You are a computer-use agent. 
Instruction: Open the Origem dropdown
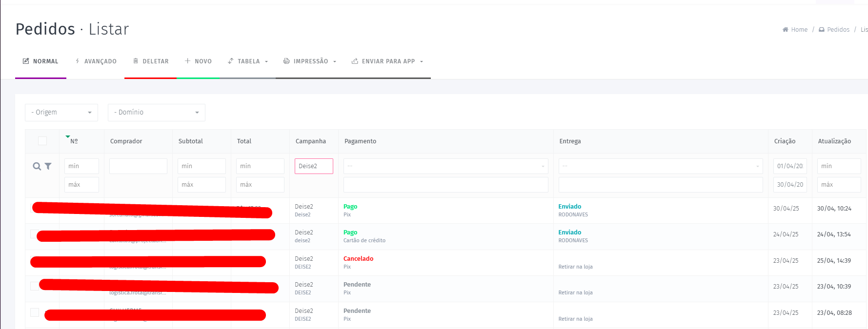61,113
